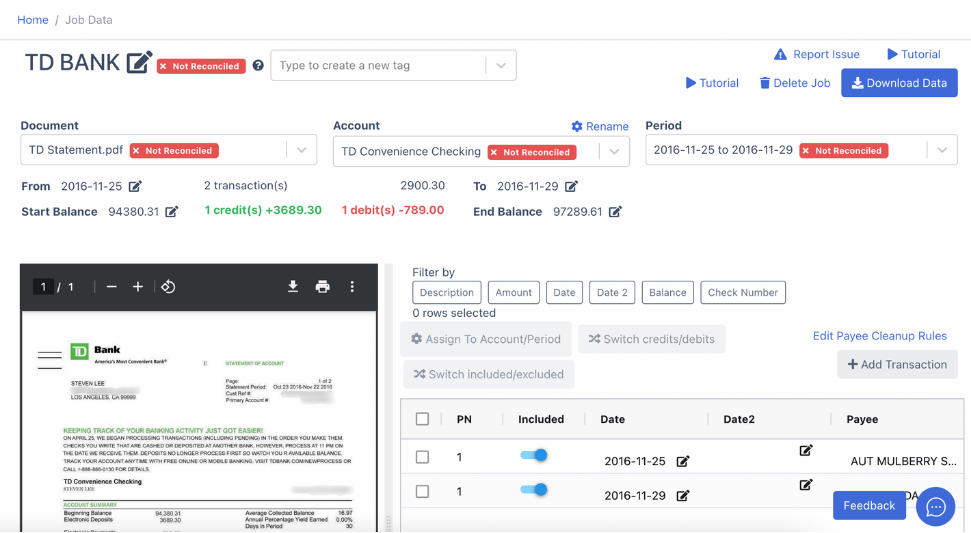Image resolution: width=971 pixels, height=533 pixels.
Task: Open the help question mark icon
Action: (x=258, y=66)
